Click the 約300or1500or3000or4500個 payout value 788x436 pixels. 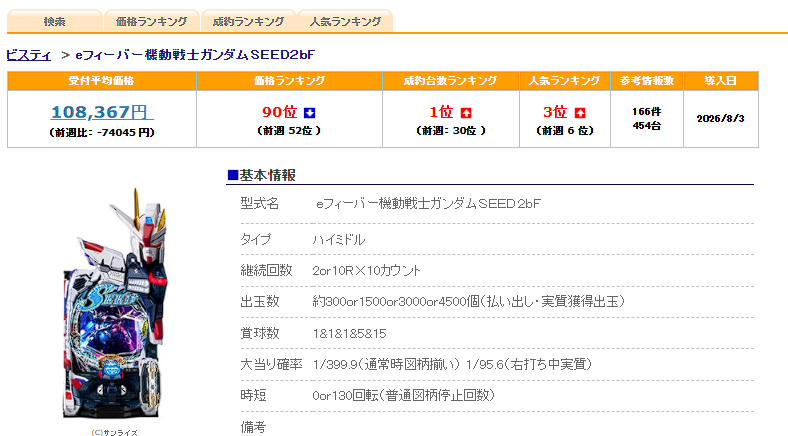[469, 301]
